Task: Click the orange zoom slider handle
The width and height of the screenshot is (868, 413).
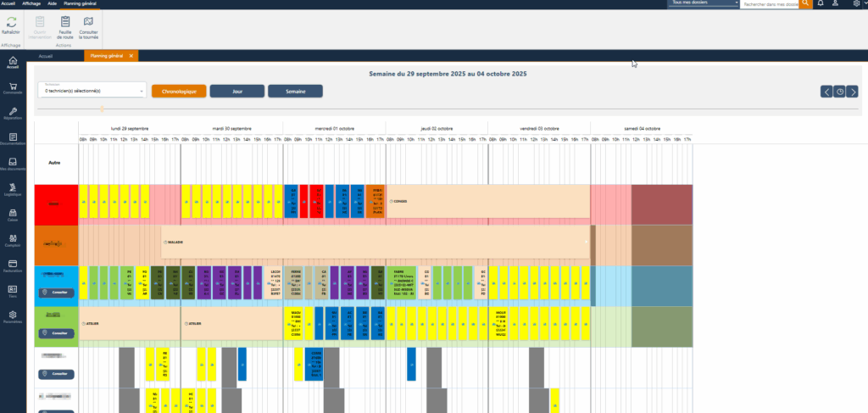Action: tap(102, 108)
